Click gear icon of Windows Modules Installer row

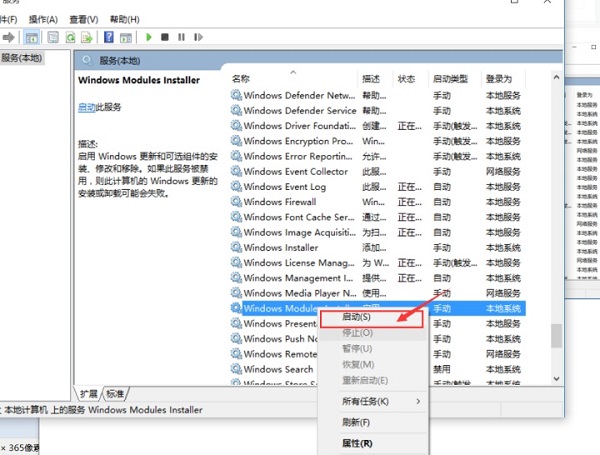click(x=236, y=308)
